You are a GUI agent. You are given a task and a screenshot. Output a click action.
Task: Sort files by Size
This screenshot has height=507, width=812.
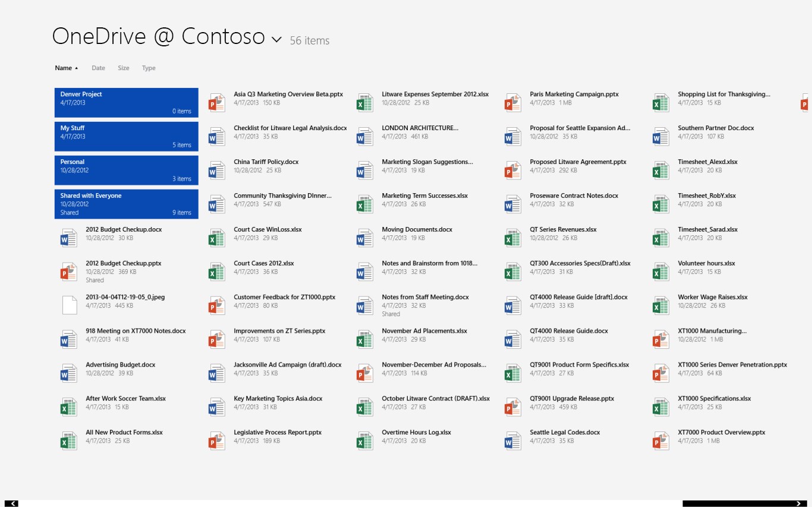point(123,68)
